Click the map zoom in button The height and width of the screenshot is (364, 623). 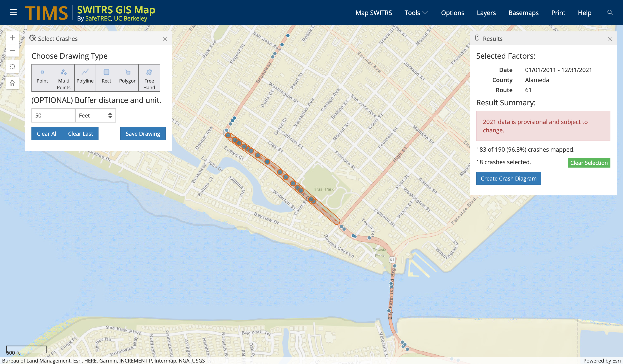[12, 38]
